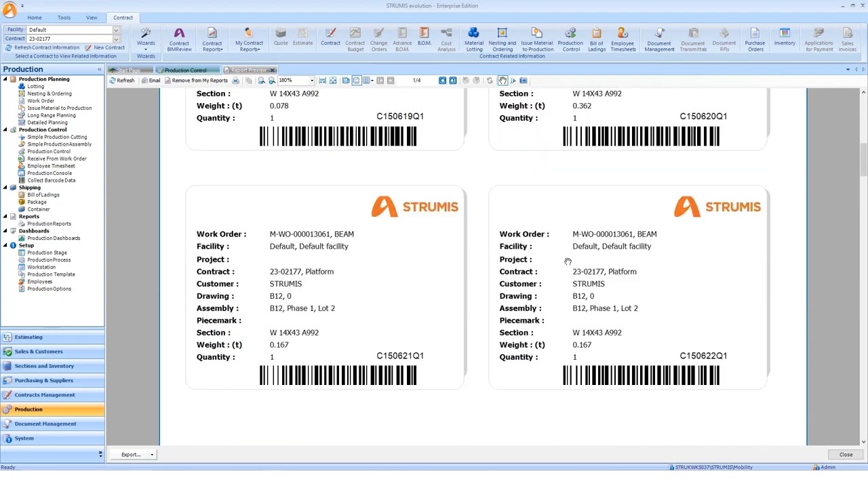The height and width of the screenshot is (488, 868).
Task: Switch to the View ribbon tab
Action: tap(92, 18)
